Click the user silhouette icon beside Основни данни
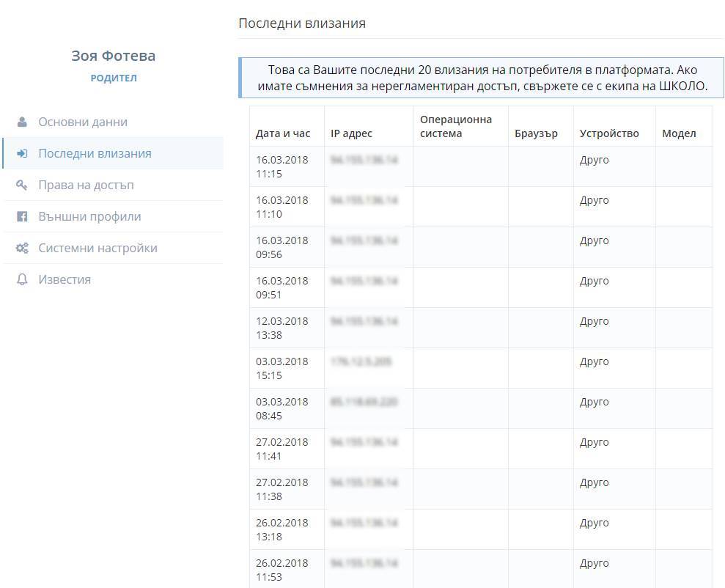The width and height of the screenshot is (725, 588). (x=22, y=122)
